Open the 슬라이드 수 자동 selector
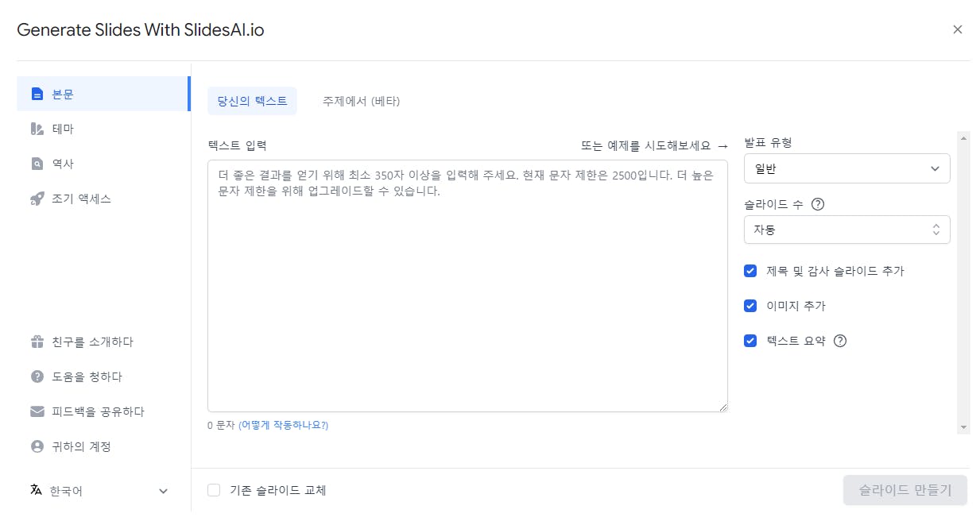This screenshot has width=980, height=525. 846,230
